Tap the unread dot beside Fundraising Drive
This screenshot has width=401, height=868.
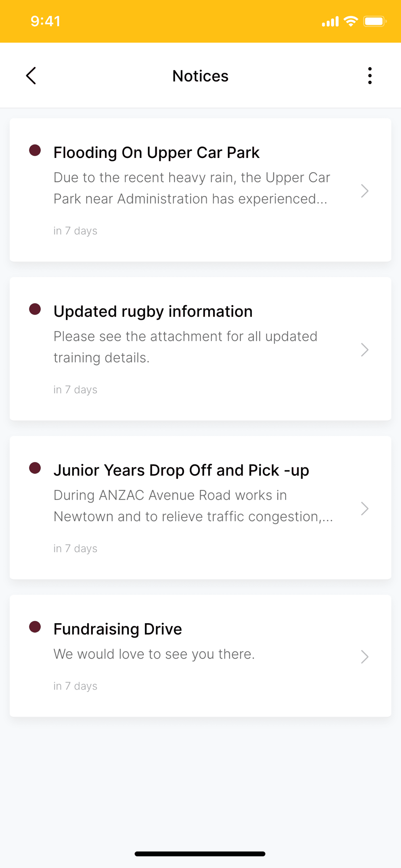click(x=35, y=627)
